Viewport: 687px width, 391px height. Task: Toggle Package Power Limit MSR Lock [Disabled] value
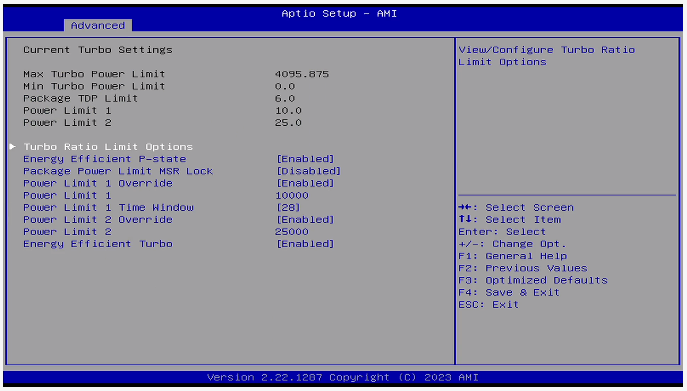pyautogui.click(x=308, y=171)
